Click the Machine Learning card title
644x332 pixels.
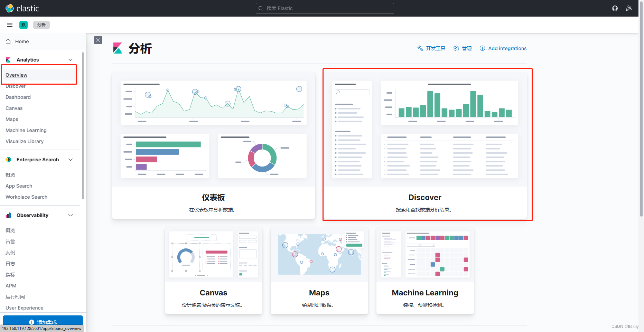[x=425, y=293]
